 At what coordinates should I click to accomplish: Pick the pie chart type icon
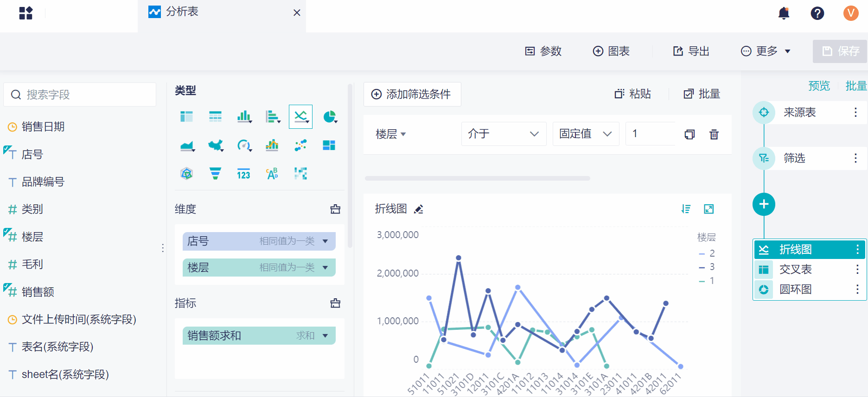point(330,117)
